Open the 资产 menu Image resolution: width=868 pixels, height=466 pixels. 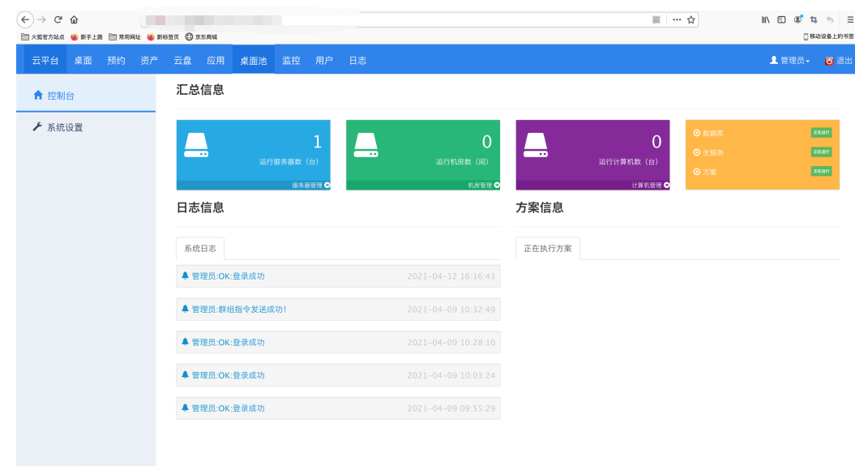click(149, 60)
